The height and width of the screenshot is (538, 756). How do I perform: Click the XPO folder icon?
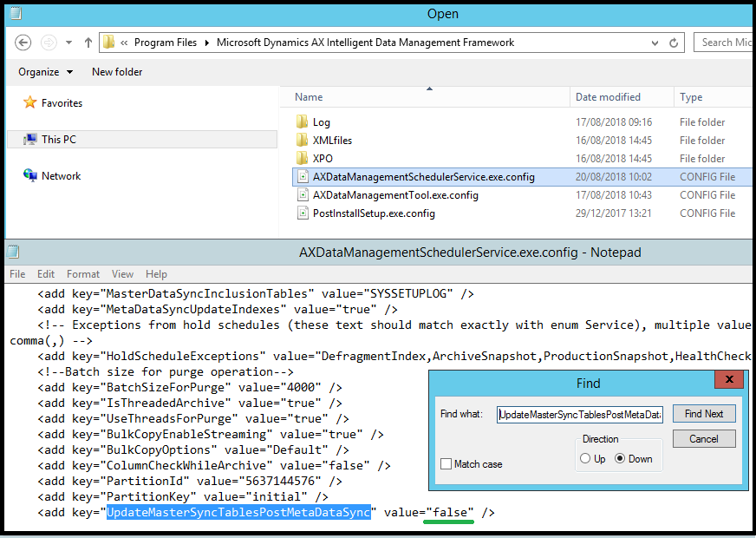tap(302, 159)
